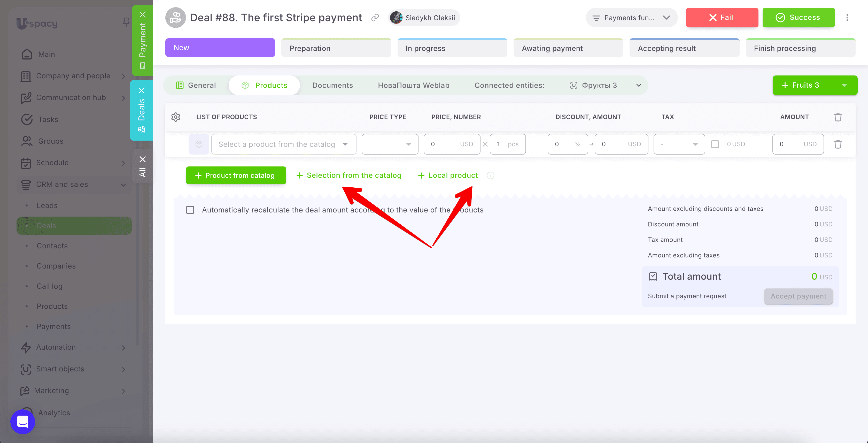The image size is (868, 443).
Task: Click the deal avatar icon
Action: (175, 18)
